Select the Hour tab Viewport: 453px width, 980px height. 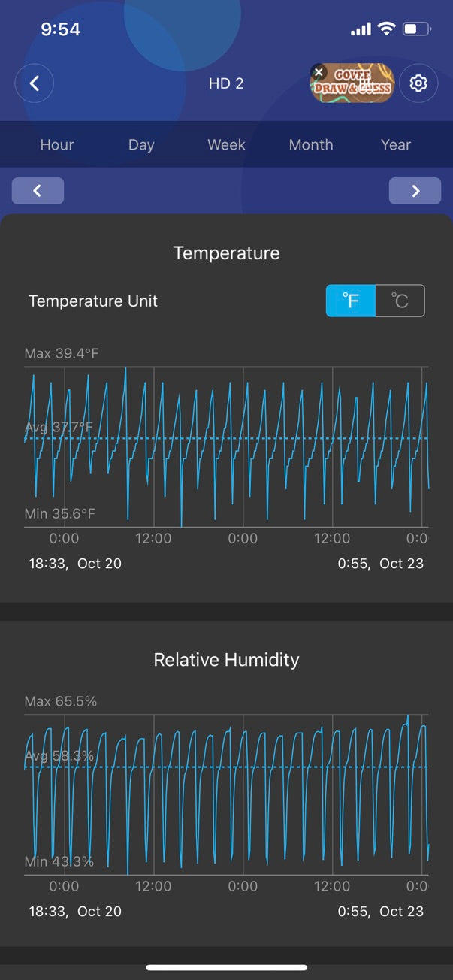pyautogui.click(x=57, y=144)
